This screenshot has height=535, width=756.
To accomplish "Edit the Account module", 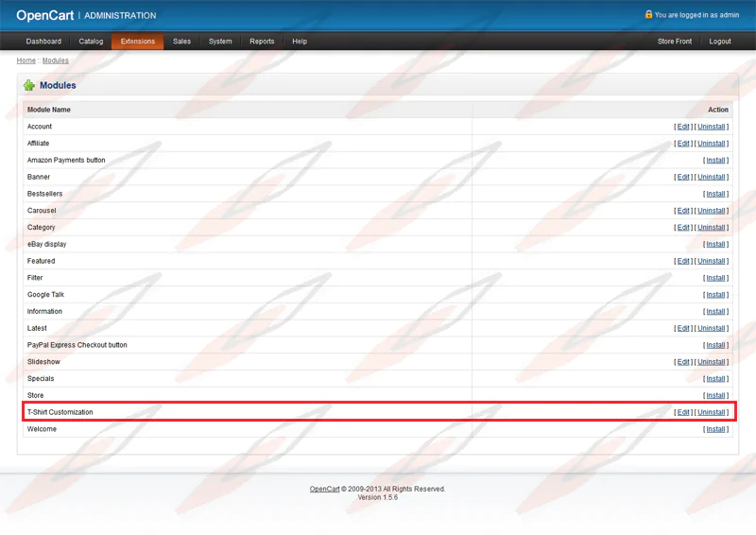I will pos(683,127).
